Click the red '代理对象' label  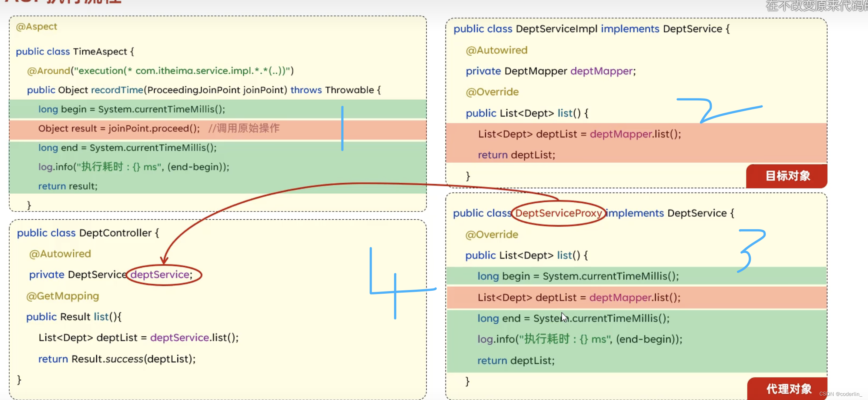[x=788, y=389]
